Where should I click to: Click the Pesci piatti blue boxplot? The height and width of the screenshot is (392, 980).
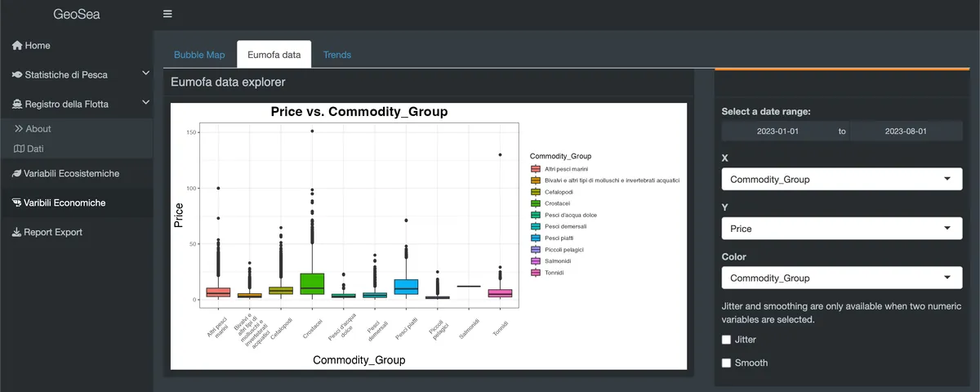click(x=406, y=287)
